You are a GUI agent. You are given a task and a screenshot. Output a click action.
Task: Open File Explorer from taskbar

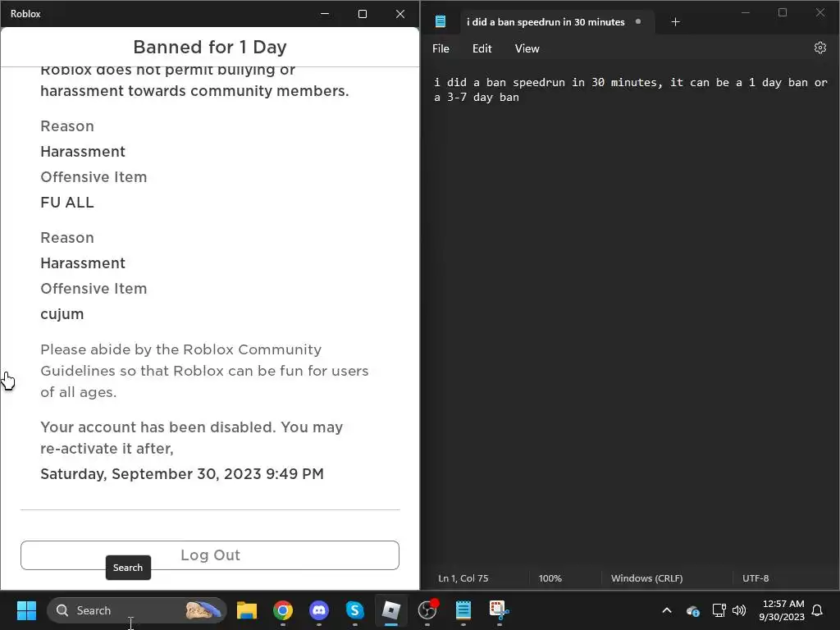(x=247, y=610)
